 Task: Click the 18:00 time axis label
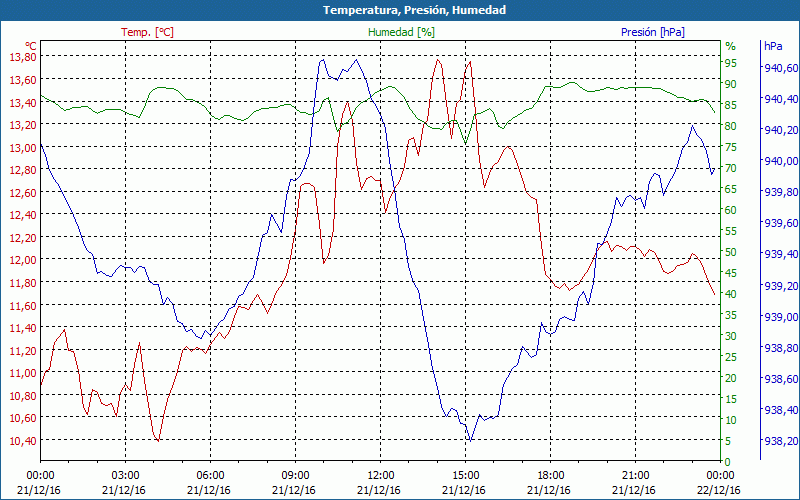click(551, 474)
